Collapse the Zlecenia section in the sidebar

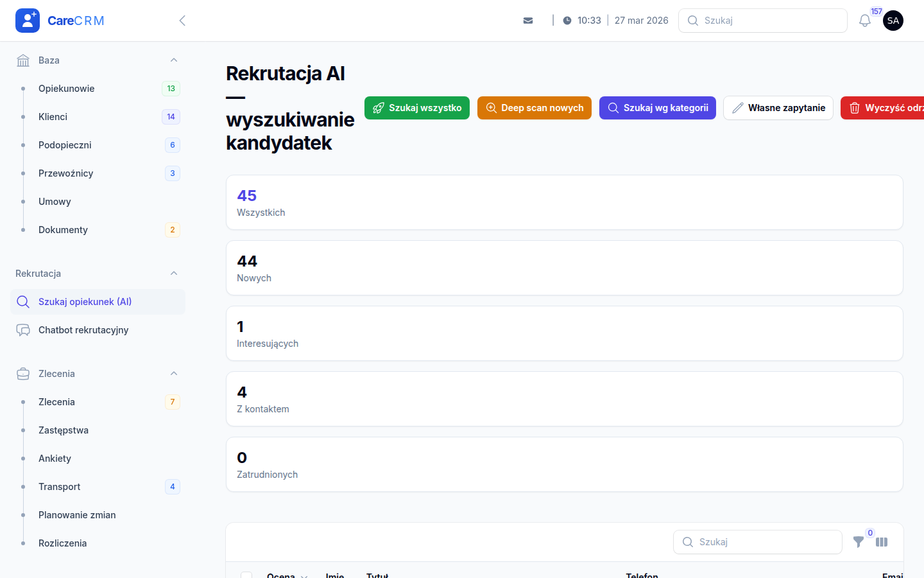click(174, 373)
